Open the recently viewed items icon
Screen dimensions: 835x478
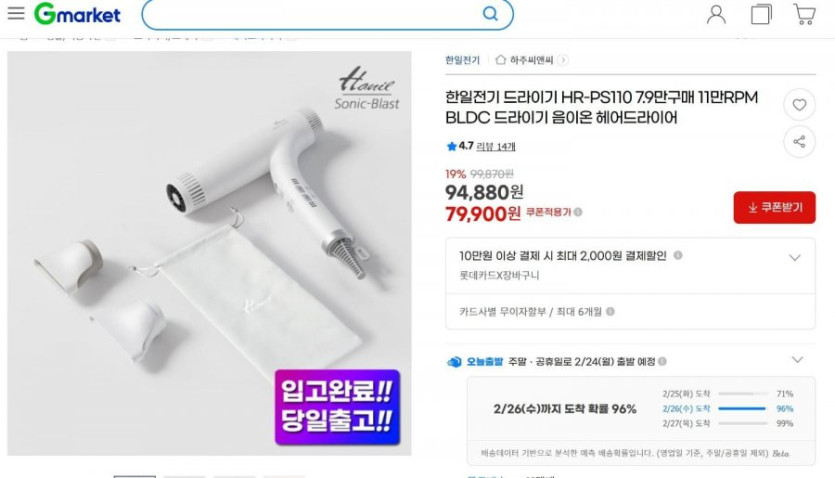(x=761, y=14)
